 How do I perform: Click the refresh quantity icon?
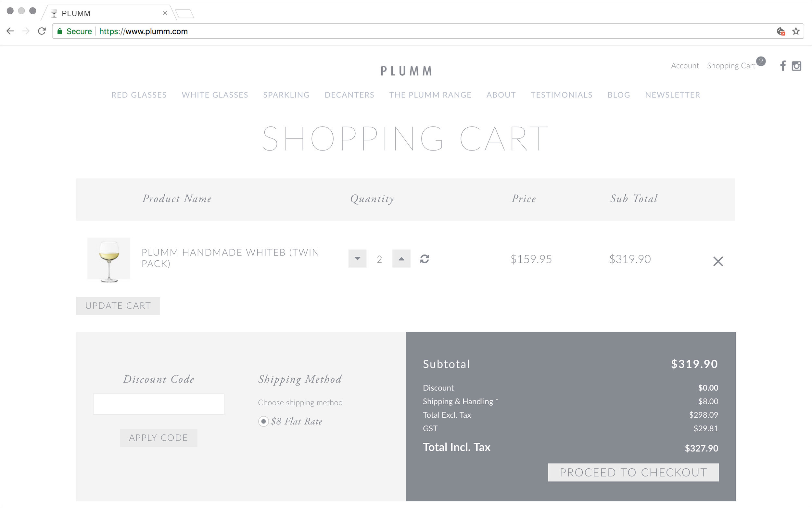click(x=424, y=259)
